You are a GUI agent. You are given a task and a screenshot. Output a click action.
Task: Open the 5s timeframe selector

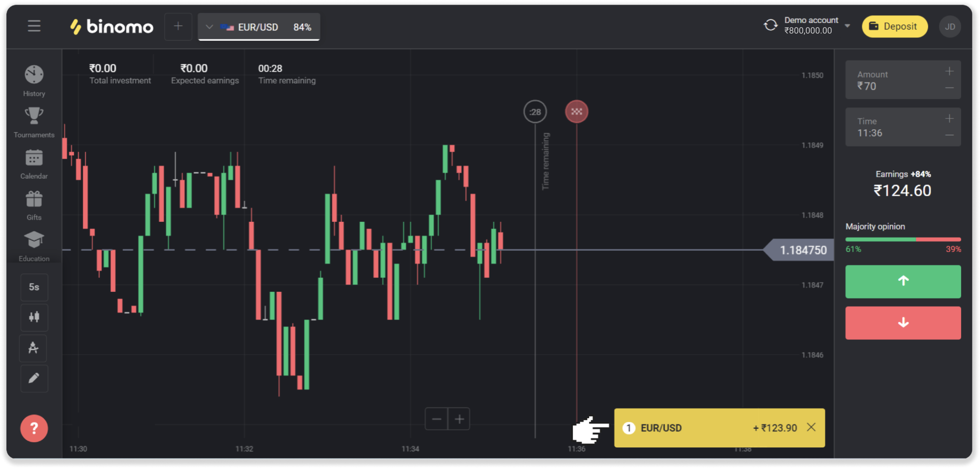[34, 287]
